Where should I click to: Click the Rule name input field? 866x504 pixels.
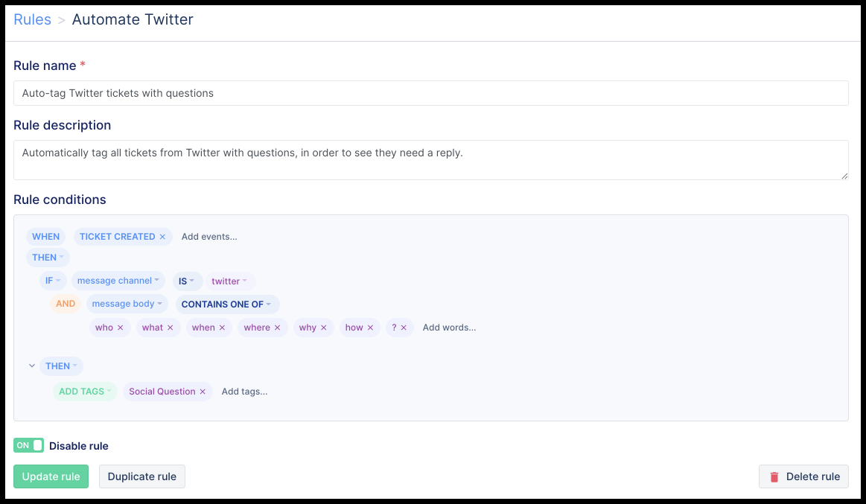click(431, 93)
